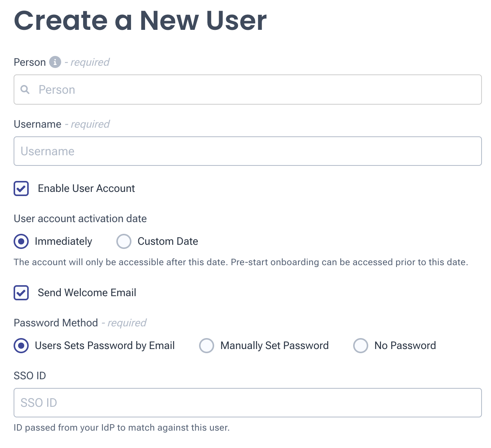Click into the Username text field
The height and width of the screenshot is (448, 491).
(248, 151)
